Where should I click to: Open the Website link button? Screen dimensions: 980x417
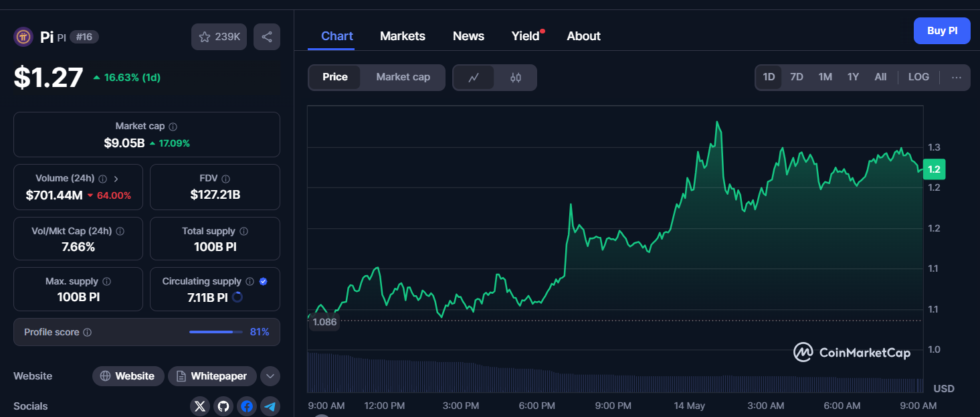click(x=127, y=376)
